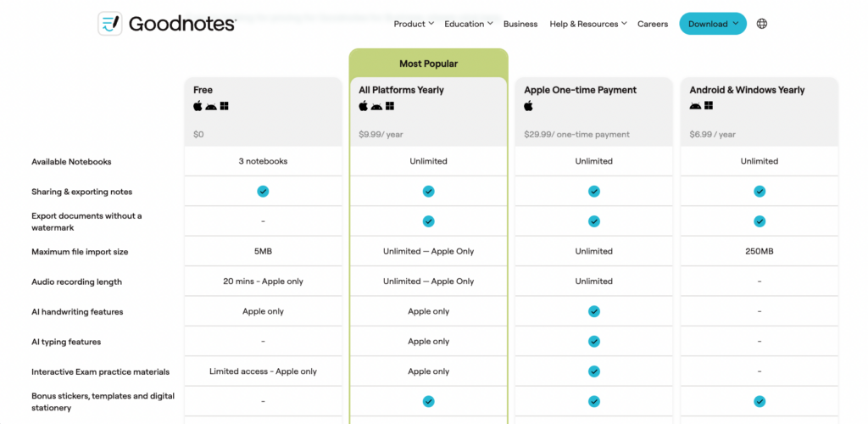Screen dimensions: 868x424
Task: Click Audio recording length label
Action: click(x=76, y=282)
